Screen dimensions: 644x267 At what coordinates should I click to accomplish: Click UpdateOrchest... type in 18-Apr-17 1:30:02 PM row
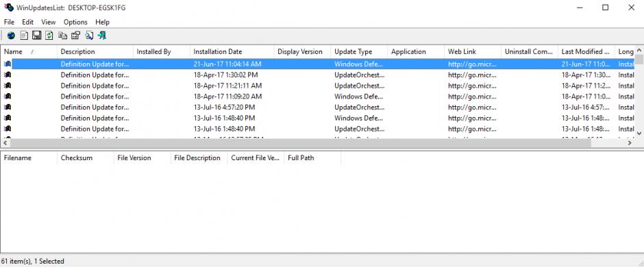point(360,75)
